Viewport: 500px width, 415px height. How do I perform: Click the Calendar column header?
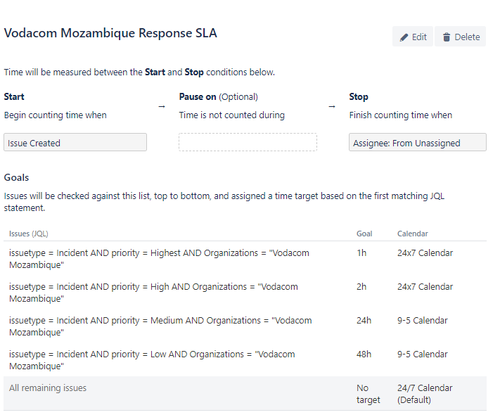412,234
